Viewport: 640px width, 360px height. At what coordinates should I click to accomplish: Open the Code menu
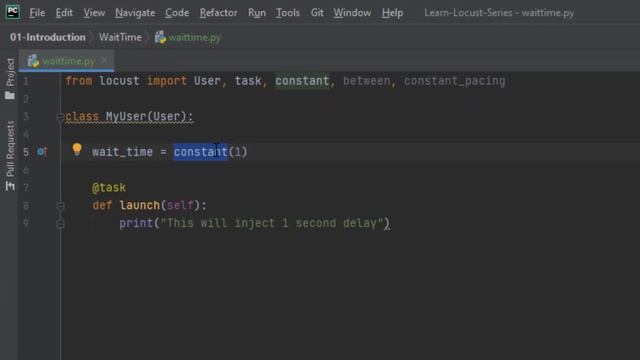177,13
